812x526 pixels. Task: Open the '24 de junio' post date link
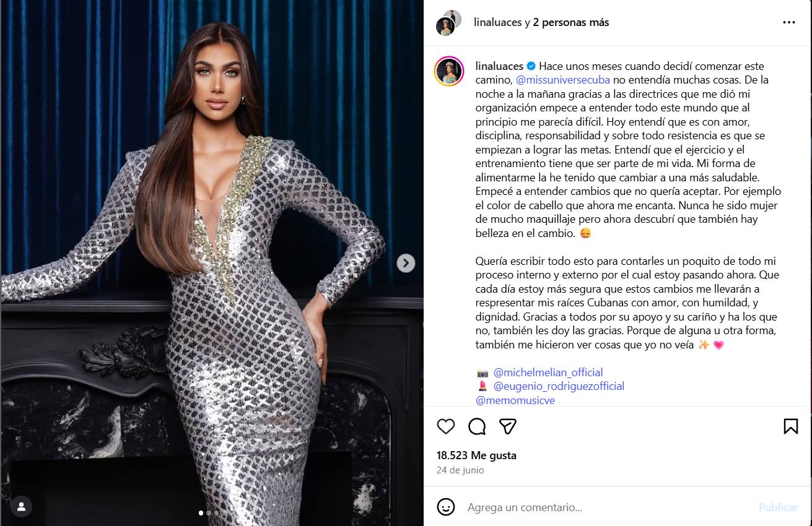tap(460, 470)
